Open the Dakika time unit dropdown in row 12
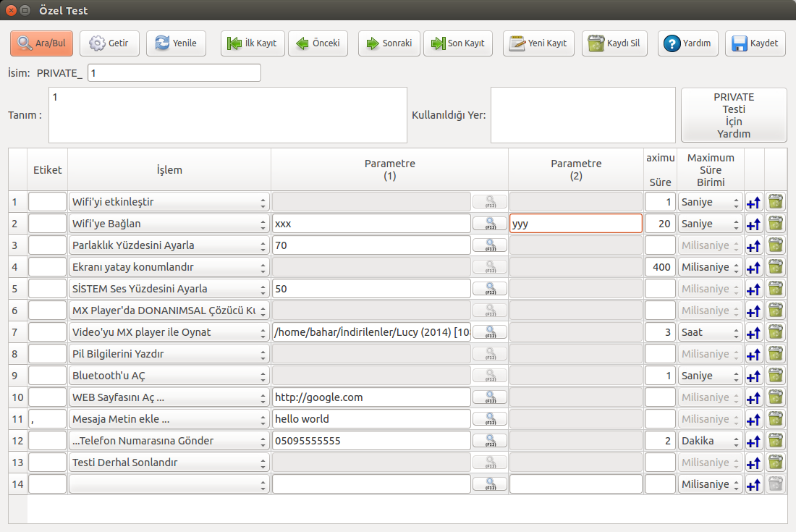This screenshot has height=532, width=796. pos(710,441)
